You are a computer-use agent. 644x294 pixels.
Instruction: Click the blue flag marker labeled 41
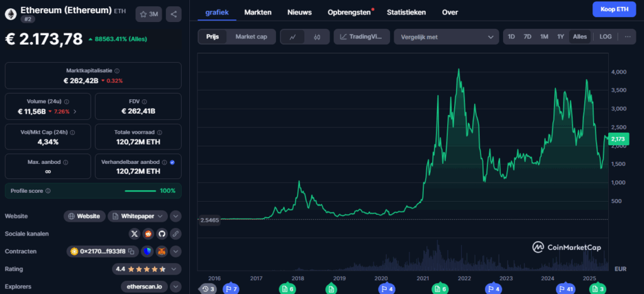tap(566, 289)
